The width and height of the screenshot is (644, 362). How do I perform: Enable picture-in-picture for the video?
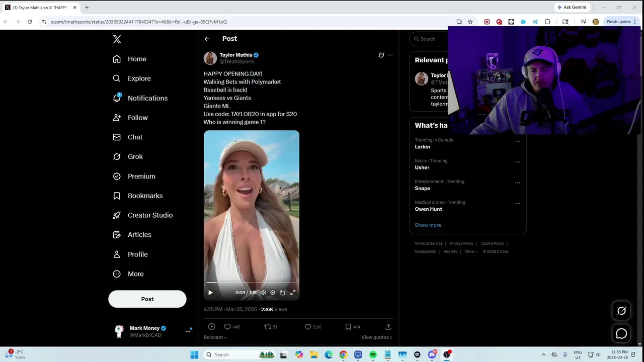[x=282, y=293]
